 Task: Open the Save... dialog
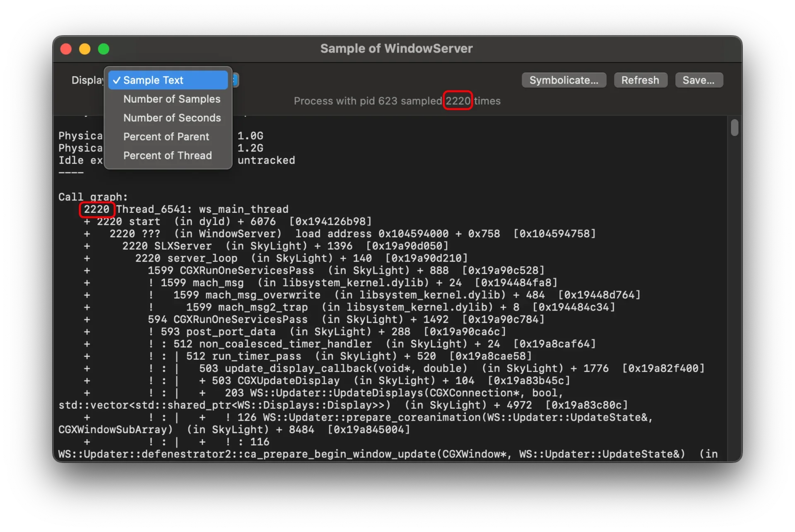coord(699,80)
